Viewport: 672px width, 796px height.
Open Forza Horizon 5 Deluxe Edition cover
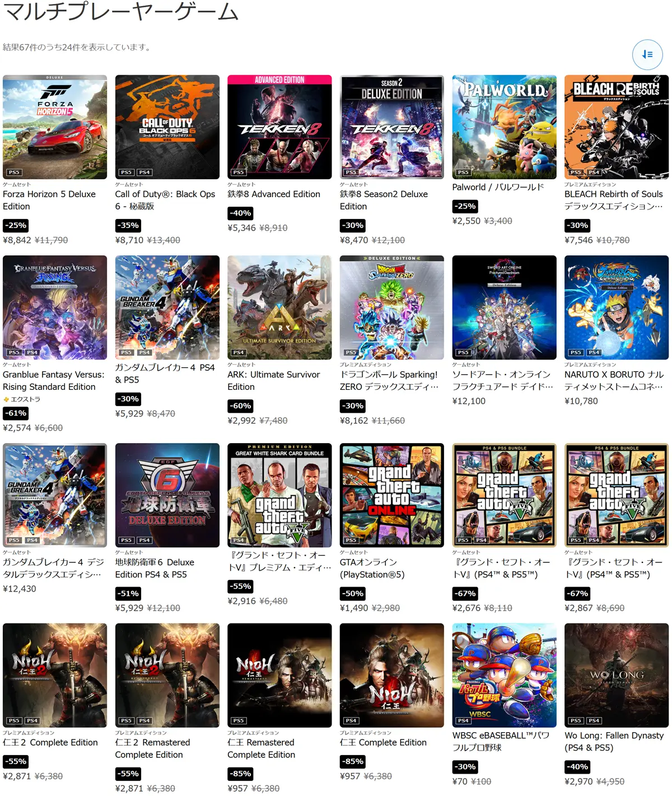pyautogui.click(x=55, y=127)
